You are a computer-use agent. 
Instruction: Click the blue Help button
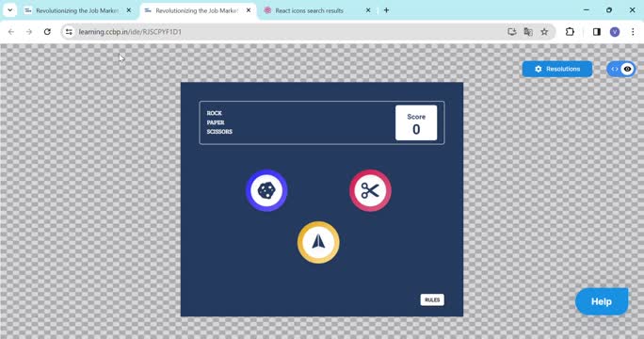(602, 301)
